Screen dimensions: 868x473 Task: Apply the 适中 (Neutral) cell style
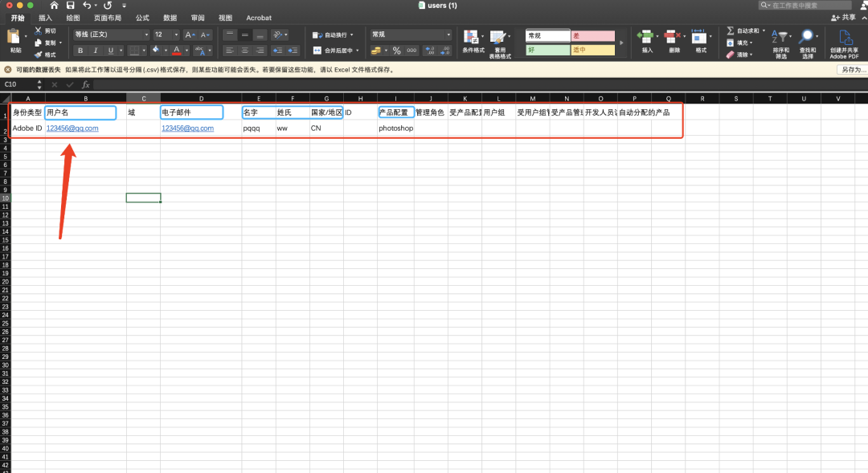click(x=593, y=51)
